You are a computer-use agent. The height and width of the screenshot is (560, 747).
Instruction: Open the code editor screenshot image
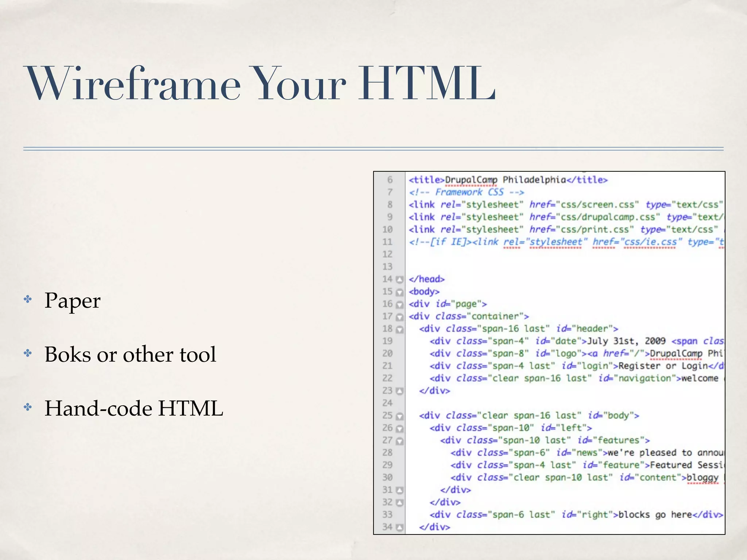549,353
